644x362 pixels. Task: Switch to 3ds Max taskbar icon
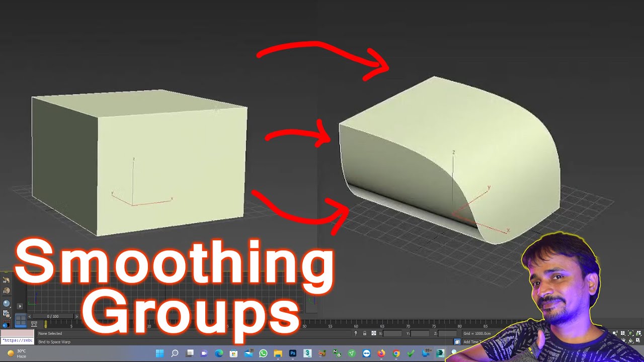point(307,353)
